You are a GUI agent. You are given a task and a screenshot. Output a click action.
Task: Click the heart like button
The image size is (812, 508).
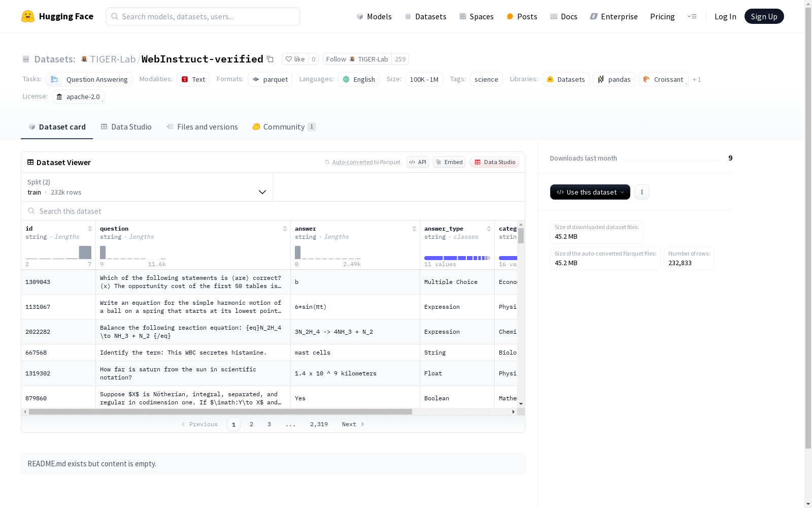coord(295,59)
